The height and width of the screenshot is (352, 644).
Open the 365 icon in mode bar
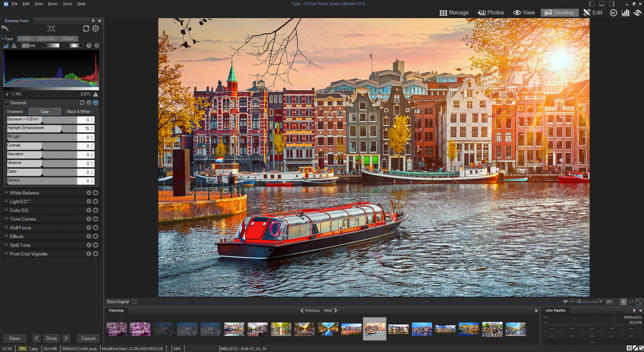tap(613, 13)
